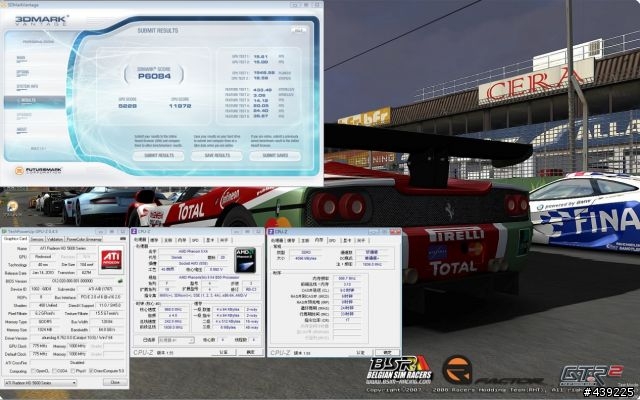The height and width of the screenshot is (400, 640).
Task: Click the BIOS save chip icon in GPU-Z
Action: (120, 281)
